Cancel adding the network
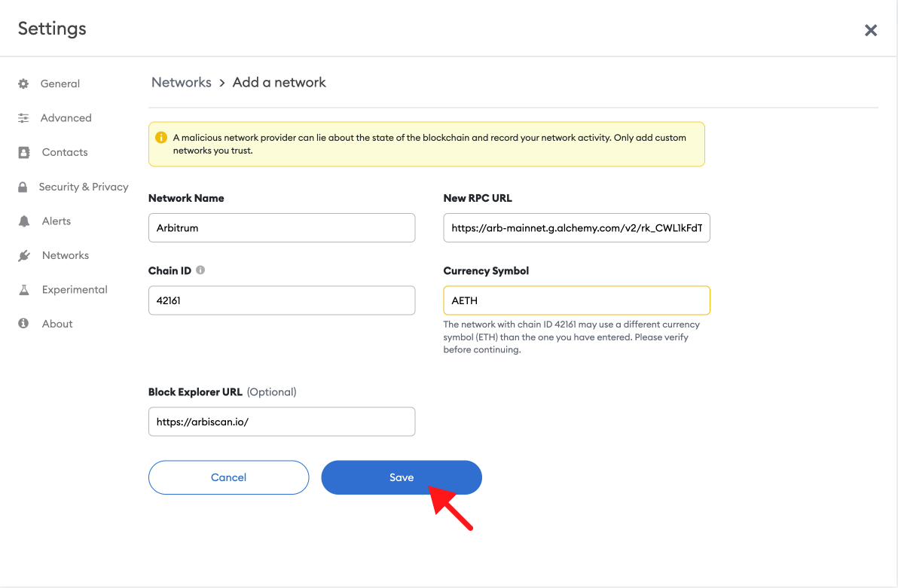 pyautogui.click(x=228, y=477)
